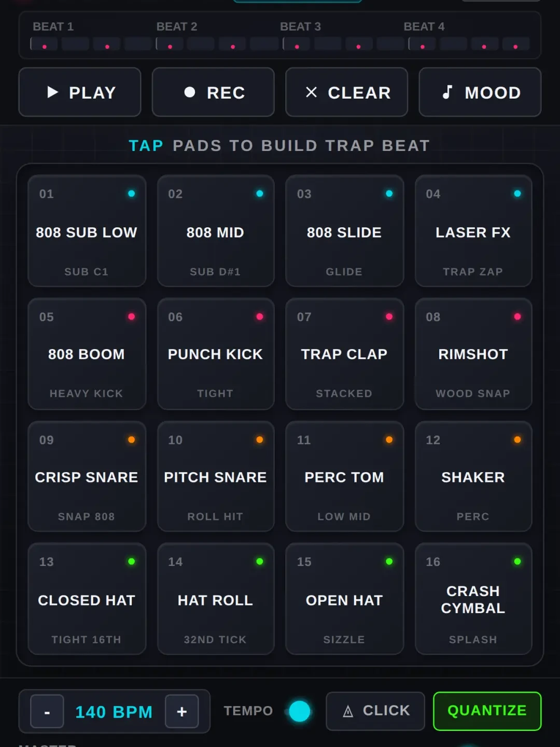Decrease tempo with the minus button
This screenshot has width=560, height=747.
point(47,712)
